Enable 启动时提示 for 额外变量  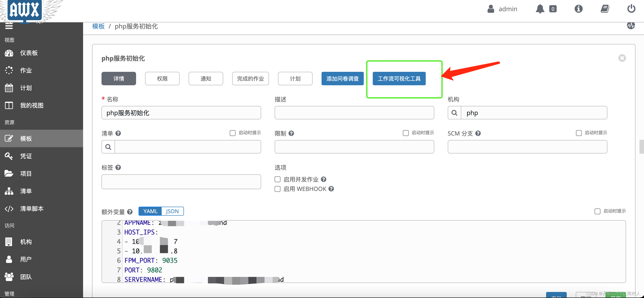point(597,211)
